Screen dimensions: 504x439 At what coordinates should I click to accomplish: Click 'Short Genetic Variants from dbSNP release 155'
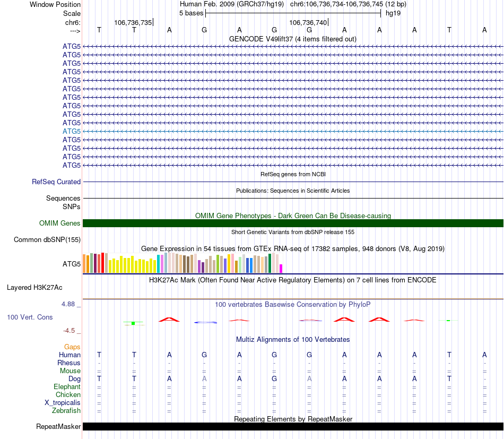point(293,232)
